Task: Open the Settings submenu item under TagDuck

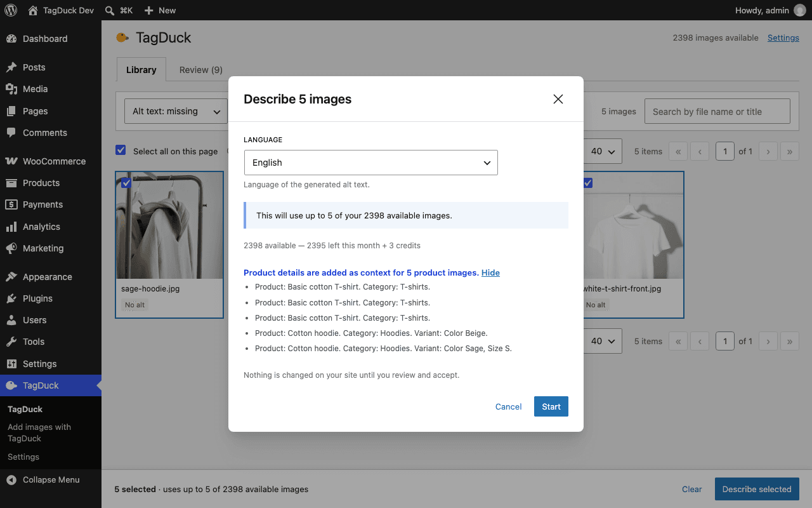Action: coord(23,457)
